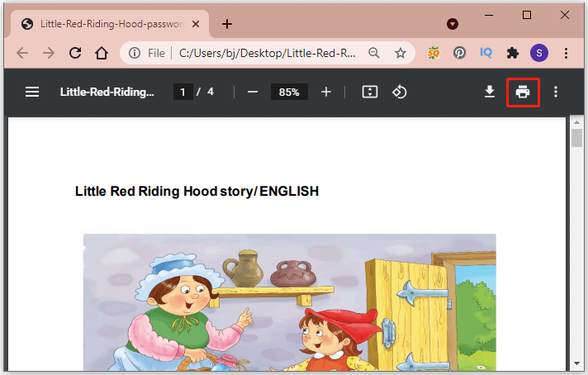This screenshot has height=375, width=588.
Task: Toggle fit to page view
Action: (370, 92)
